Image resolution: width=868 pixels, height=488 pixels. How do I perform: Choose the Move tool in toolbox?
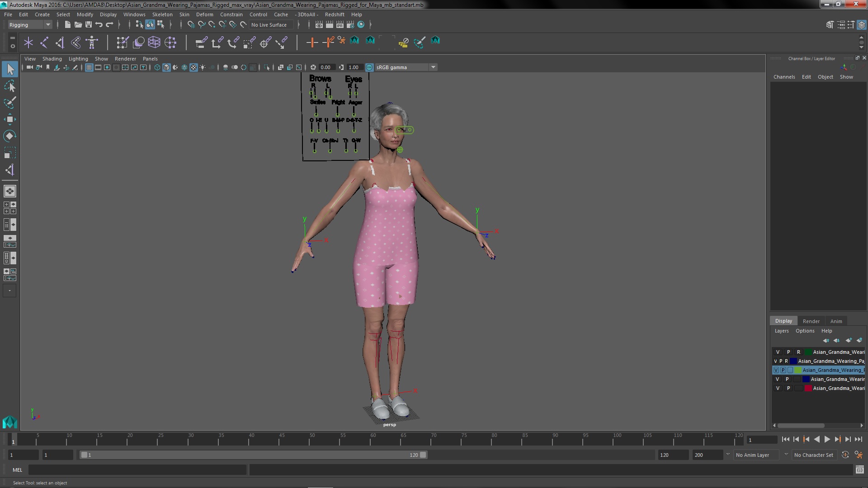point(10,119)
